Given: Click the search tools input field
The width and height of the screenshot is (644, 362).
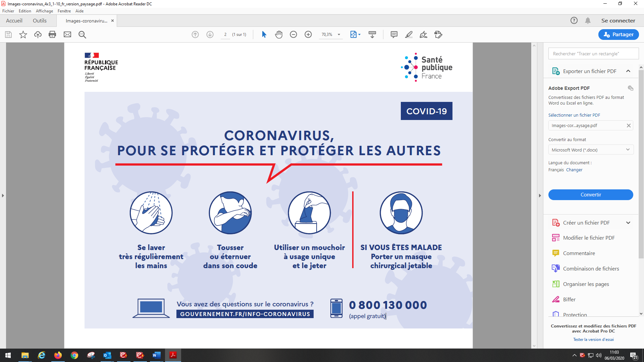Looking at the screenshot, I should 593,54.
